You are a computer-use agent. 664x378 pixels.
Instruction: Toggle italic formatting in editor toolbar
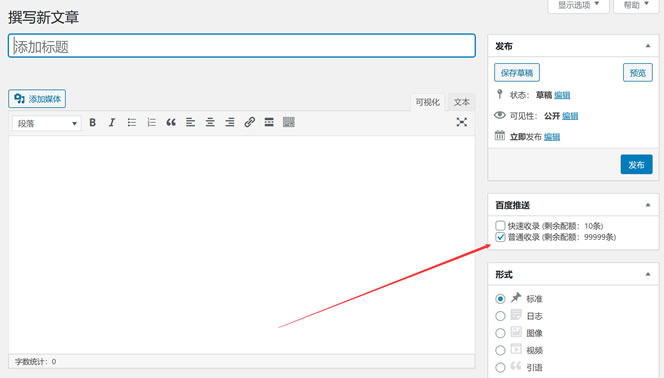point(112,123)
